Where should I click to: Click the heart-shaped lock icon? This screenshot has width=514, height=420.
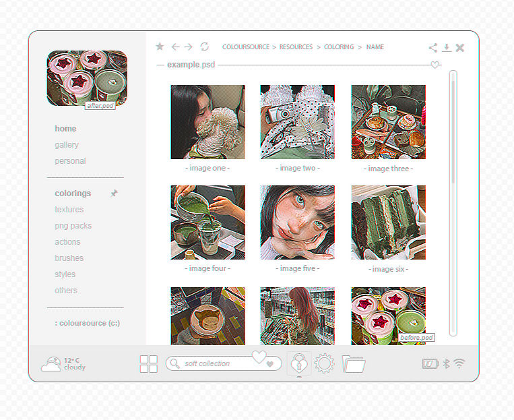click(x=299, y=363)
